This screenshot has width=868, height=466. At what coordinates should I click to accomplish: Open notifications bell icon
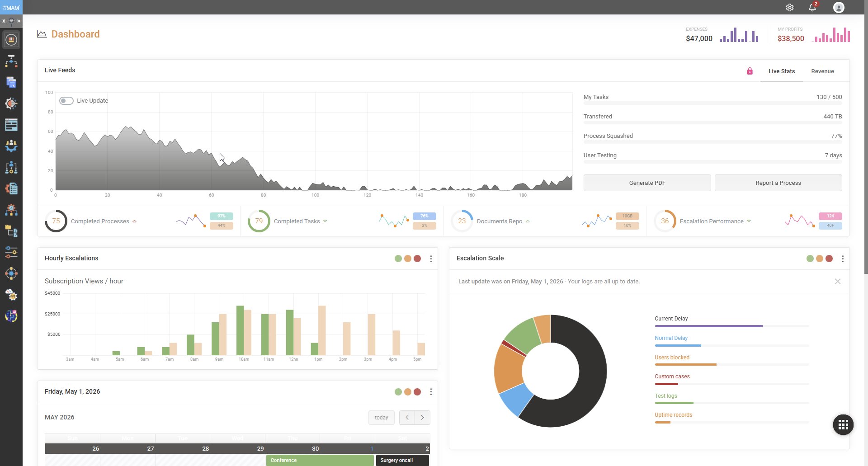812,7
